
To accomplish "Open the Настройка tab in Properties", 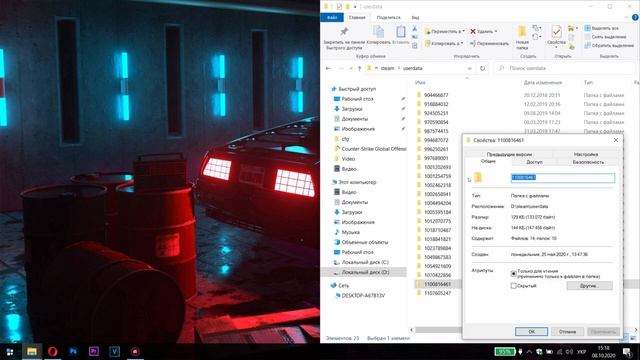I will coord(586,154).
